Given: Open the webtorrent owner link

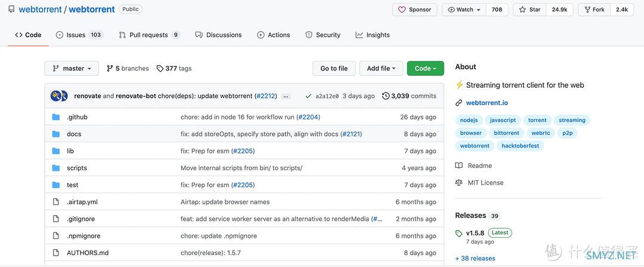Looking at the screenshot, I should 41,10.
